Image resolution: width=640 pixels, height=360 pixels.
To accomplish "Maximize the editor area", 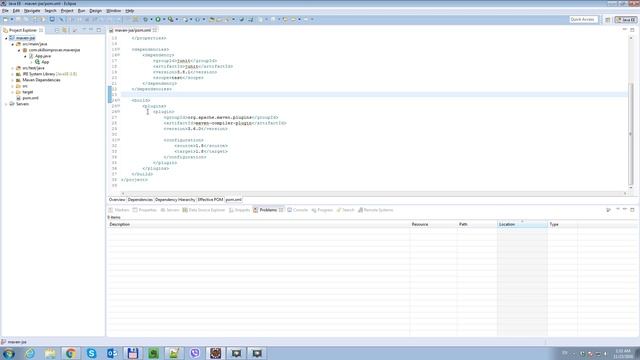I will tap(632, 30).
